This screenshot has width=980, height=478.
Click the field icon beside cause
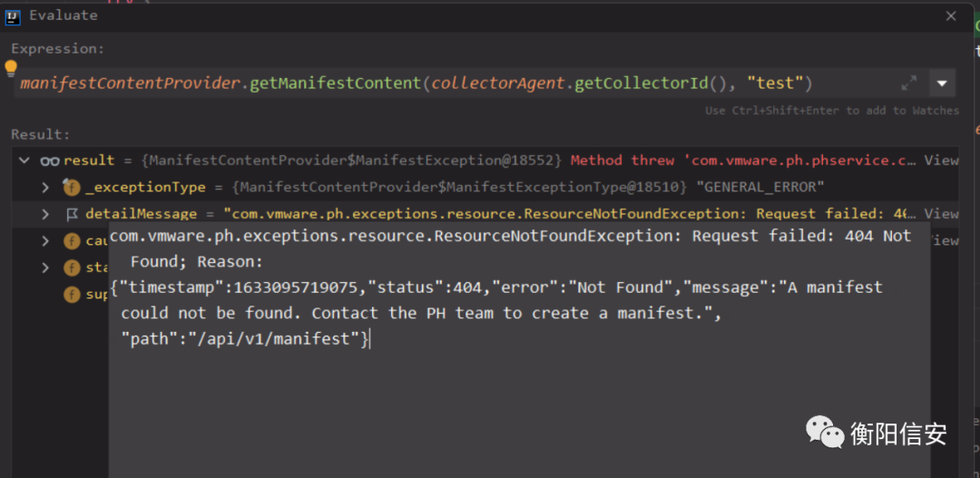pos(72,240)
